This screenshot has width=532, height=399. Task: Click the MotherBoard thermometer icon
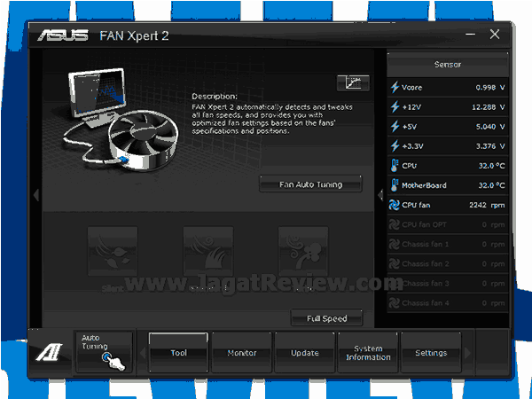(x=395, y=185)
